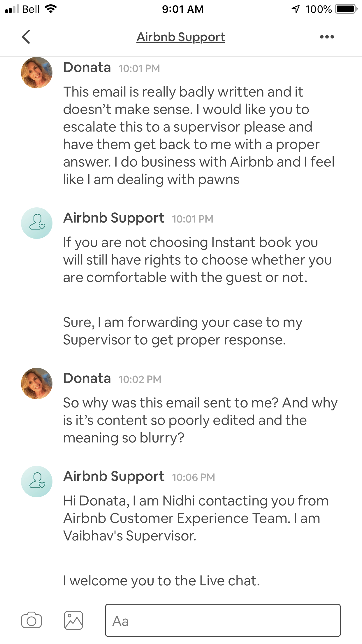362x644 pixels.
Task: Tap the 9:01 AM status bar clock
Action: [x=183, y=9]
